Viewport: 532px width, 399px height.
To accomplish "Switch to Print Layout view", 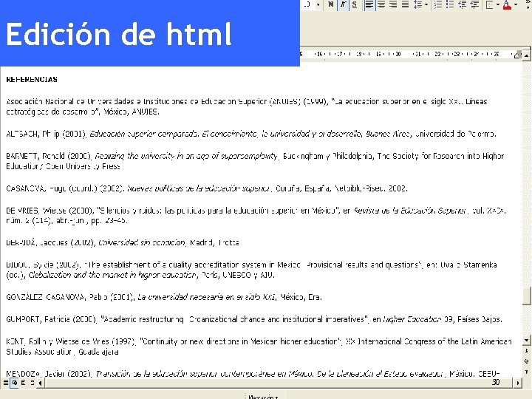I will [23, 383].
